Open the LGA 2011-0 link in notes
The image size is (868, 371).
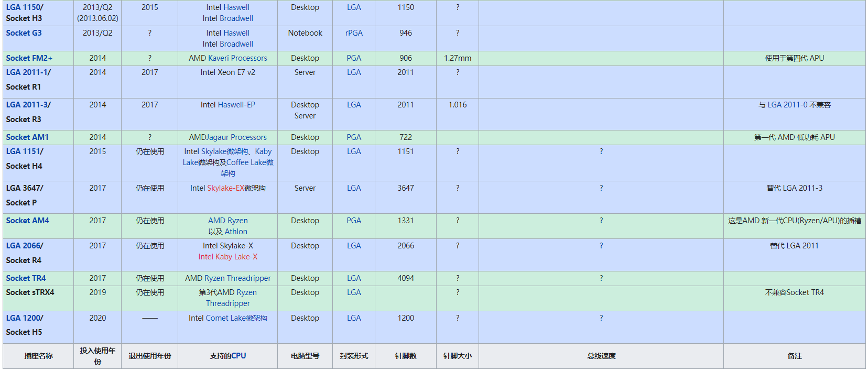point(787,105)
